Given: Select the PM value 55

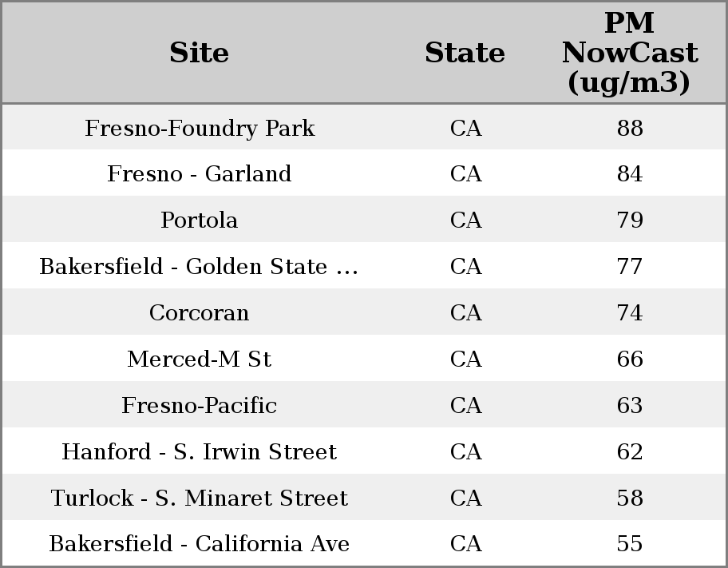Looking at the screenshot, I should [630, 544].
